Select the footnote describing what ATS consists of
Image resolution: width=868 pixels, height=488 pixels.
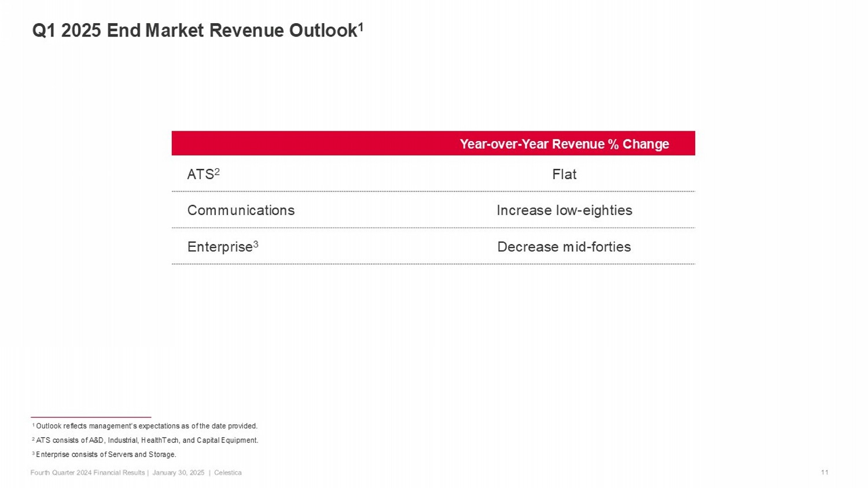click(x=146, y=441)
